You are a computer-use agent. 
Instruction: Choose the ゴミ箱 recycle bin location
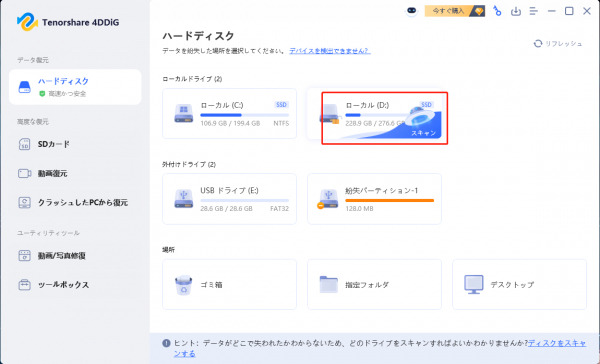(229, 284)
